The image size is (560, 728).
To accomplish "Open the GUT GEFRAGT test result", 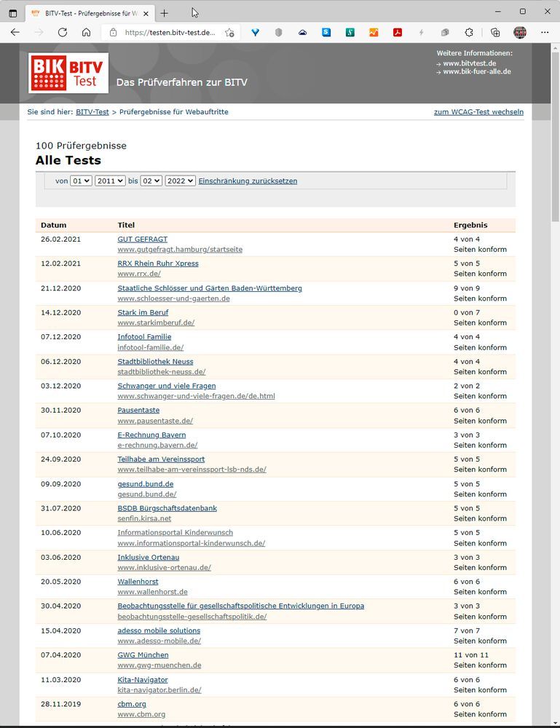I will click(143, 239).
